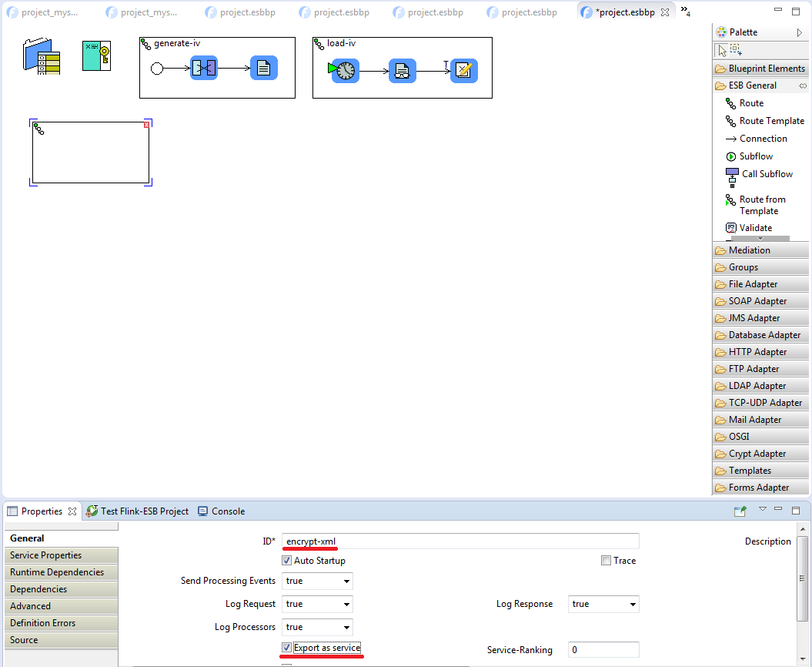
Task: Open the Log Response dropdown
Action: point(603,605)
